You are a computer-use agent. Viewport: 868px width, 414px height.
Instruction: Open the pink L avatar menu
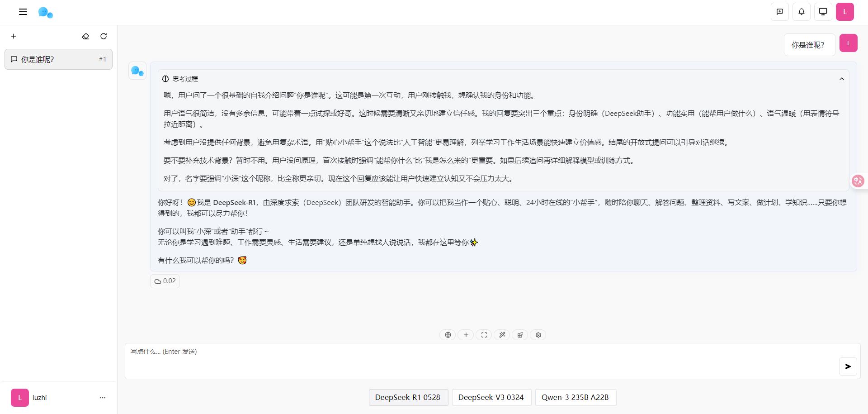coord(845,12)
